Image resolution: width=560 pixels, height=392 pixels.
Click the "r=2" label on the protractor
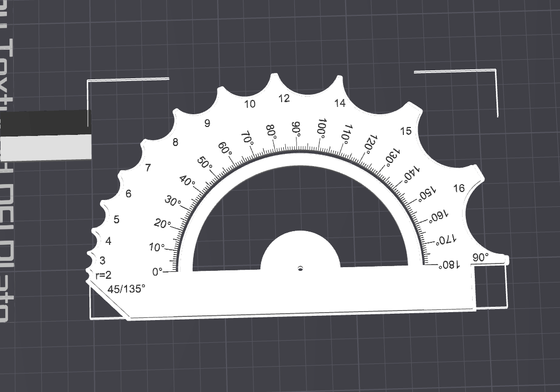point(104,275)
